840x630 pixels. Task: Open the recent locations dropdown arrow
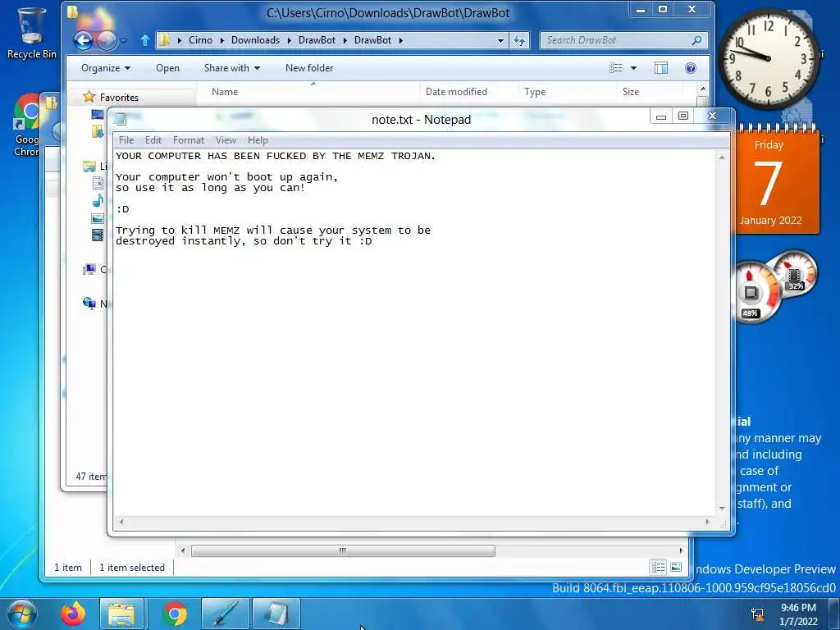pos(124,41)
